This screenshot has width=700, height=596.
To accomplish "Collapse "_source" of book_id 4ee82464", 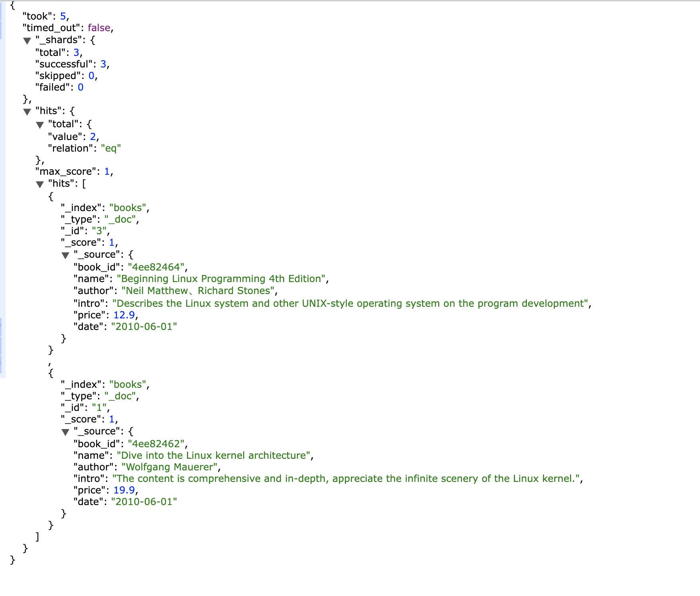I will coord(65,255).
